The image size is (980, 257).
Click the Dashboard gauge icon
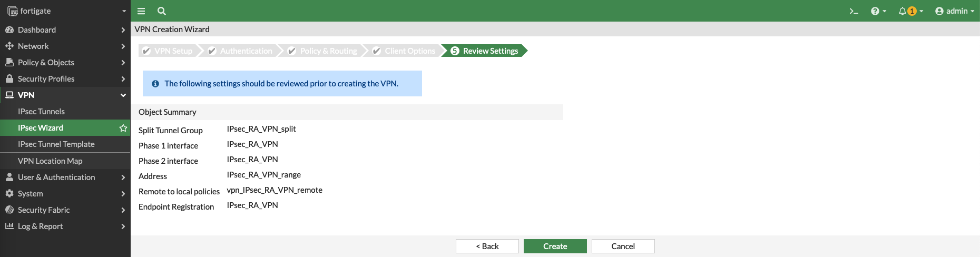coord(9,30)
